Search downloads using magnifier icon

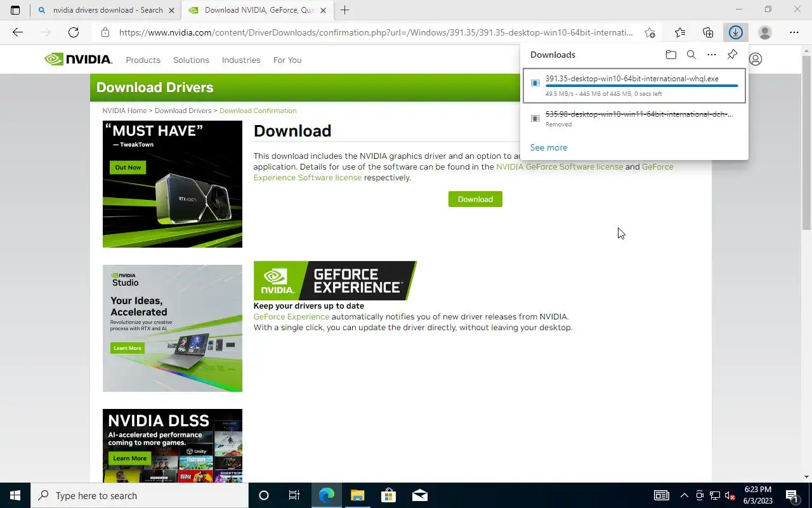click(x=691, y=55)
